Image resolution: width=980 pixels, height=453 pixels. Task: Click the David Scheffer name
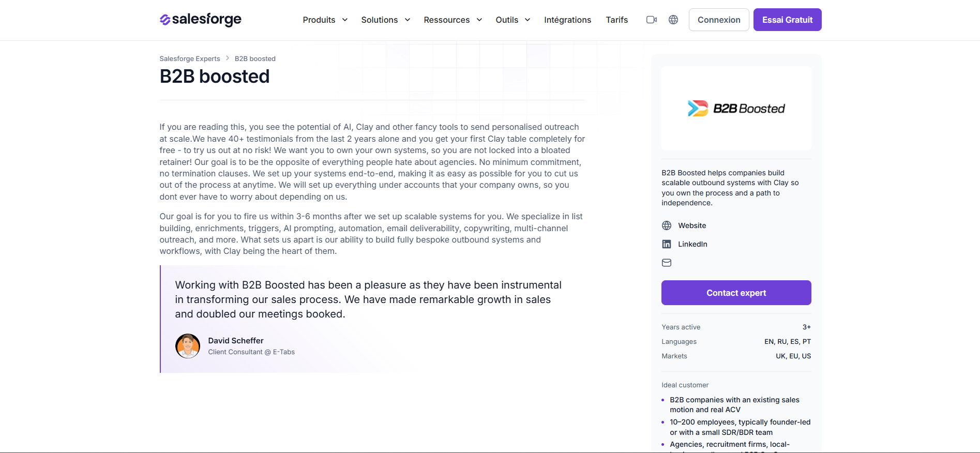point(236,340)
